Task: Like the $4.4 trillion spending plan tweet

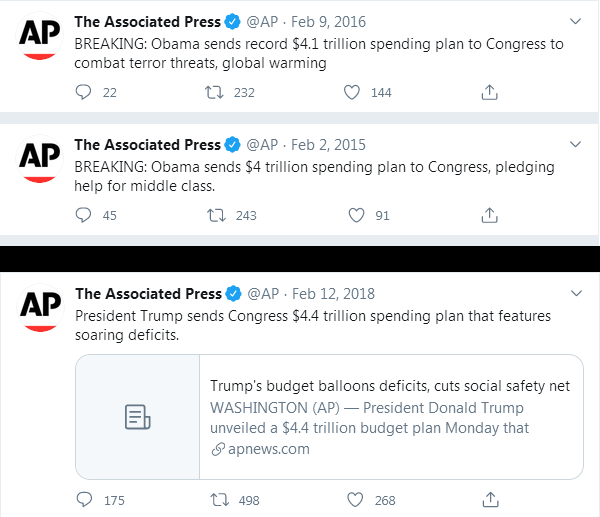Action: [355, 500]
